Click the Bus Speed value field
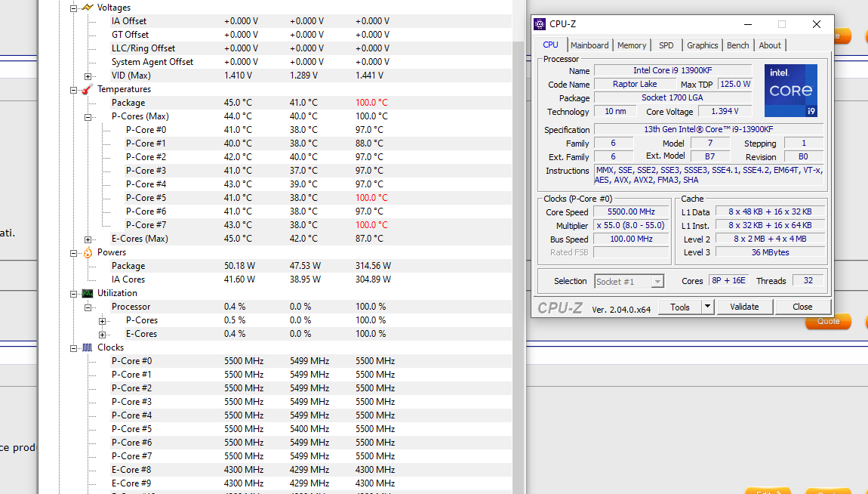 pyautogui.click(x=631, y=239)
